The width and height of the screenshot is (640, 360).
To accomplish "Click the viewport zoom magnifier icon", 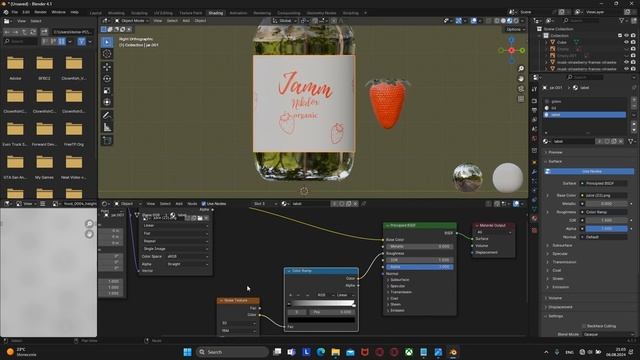I will [521, 69].
